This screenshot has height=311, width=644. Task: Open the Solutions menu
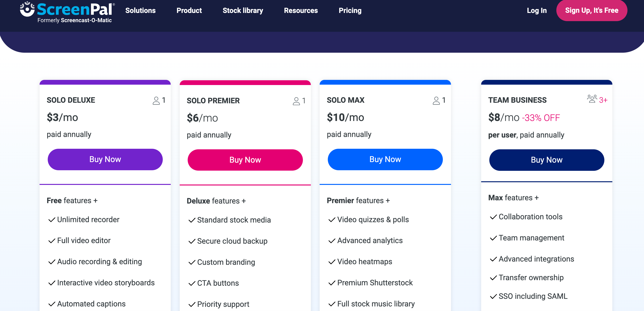click(x=140, y=10)
